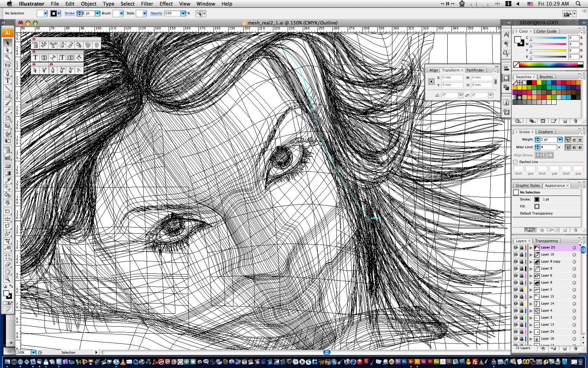Expand Layer 25 disclosure triangle
This screenshot has width=588, height=368.
click(531, 247)
